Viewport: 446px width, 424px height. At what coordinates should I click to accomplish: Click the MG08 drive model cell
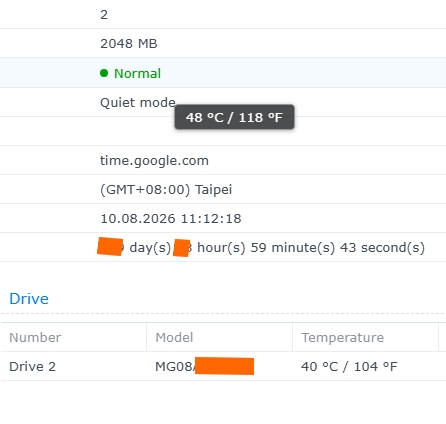pyautogui.click(x=205, y=366)
